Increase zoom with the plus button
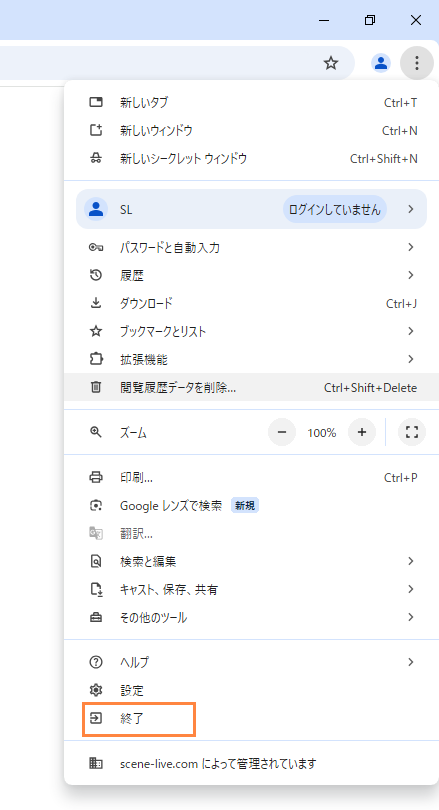This screenshot has height=810, width=439. click(x=362, y=432)
